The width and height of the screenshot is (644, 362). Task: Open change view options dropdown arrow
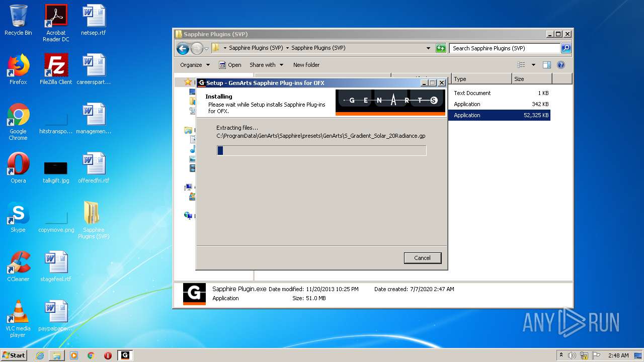533,65
